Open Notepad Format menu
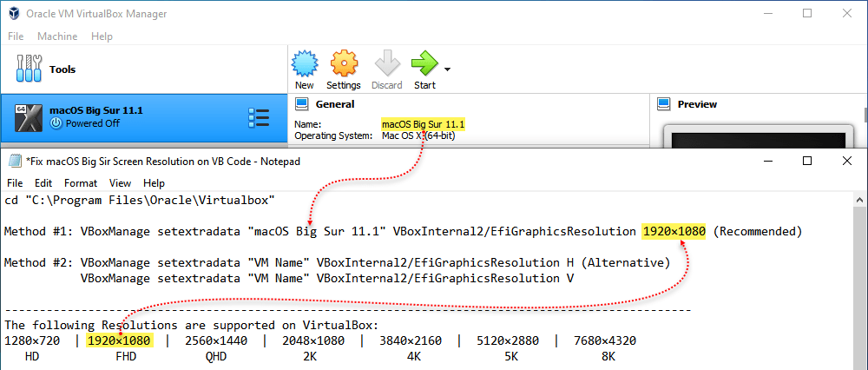The image size is (868, 370). pyautogui.click(x=81, y=182)
